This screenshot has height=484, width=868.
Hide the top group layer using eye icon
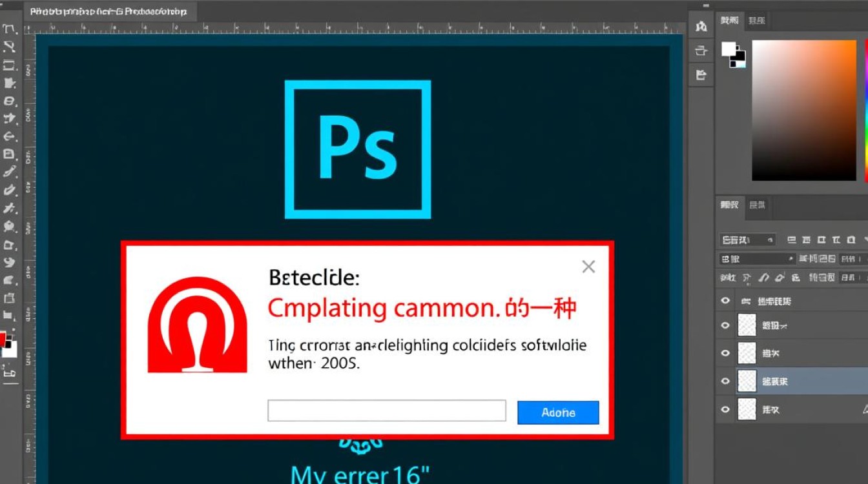click(x=725, y=301)
